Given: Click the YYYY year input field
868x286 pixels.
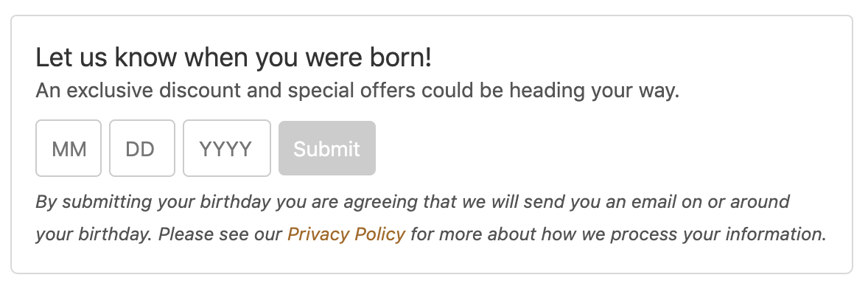Looking at the screenshot, I should (227, 149).
